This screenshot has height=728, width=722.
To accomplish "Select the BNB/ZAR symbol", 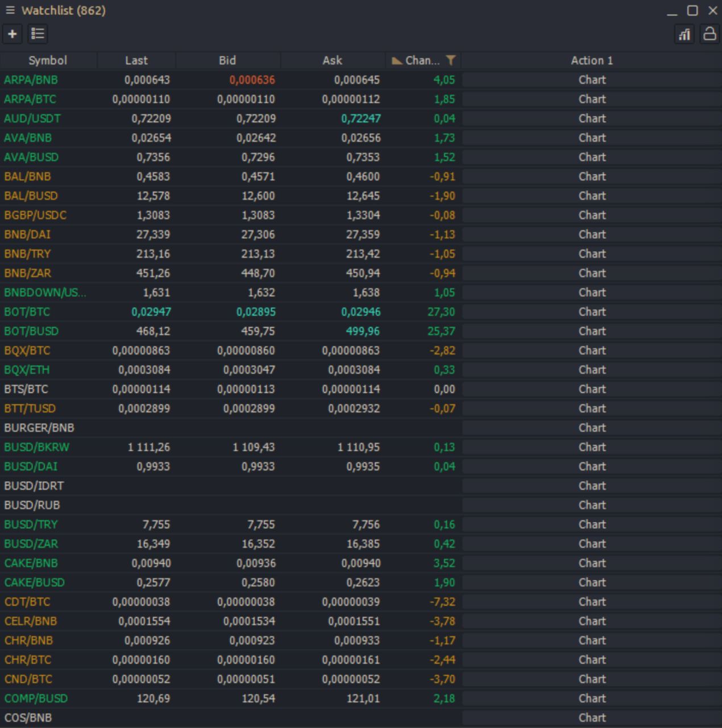I will click(x=28, y=273).
